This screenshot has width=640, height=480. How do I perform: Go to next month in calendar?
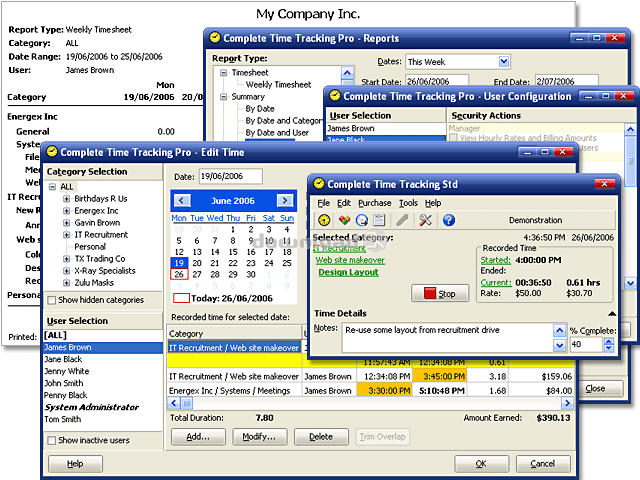click(286, 200)
